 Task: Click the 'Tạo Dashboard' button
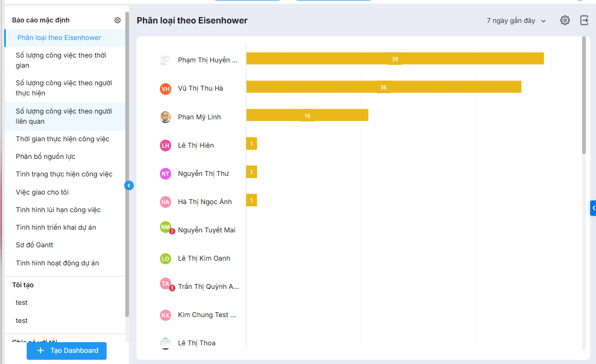[x=67, y=351]
